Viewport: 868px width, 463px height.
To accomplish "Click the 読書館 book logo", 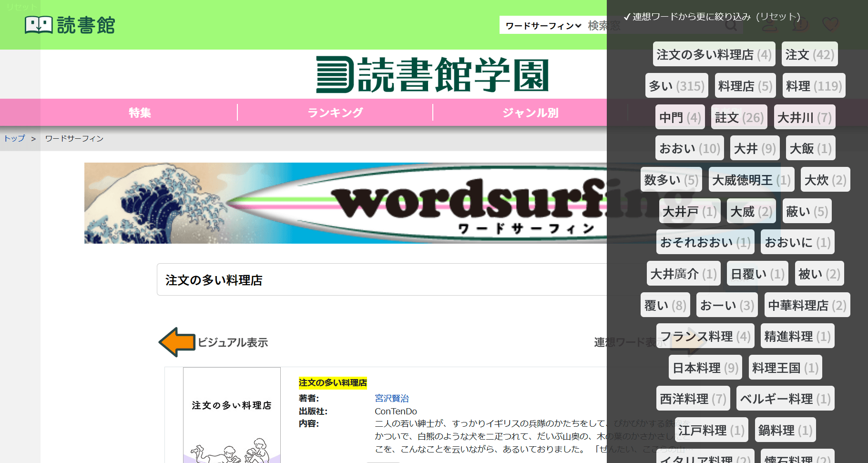I will [40, 25].
